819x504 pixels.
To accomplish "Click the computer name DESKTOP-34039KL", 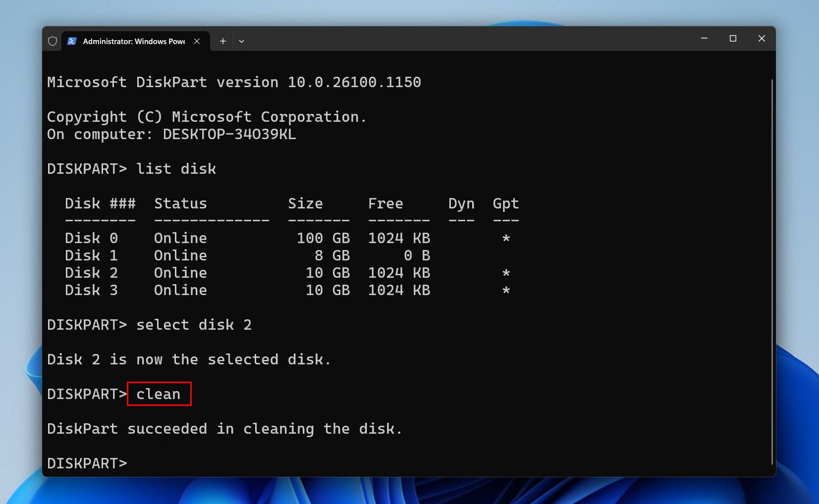I will pyautogui.click(x=229, y=134).
